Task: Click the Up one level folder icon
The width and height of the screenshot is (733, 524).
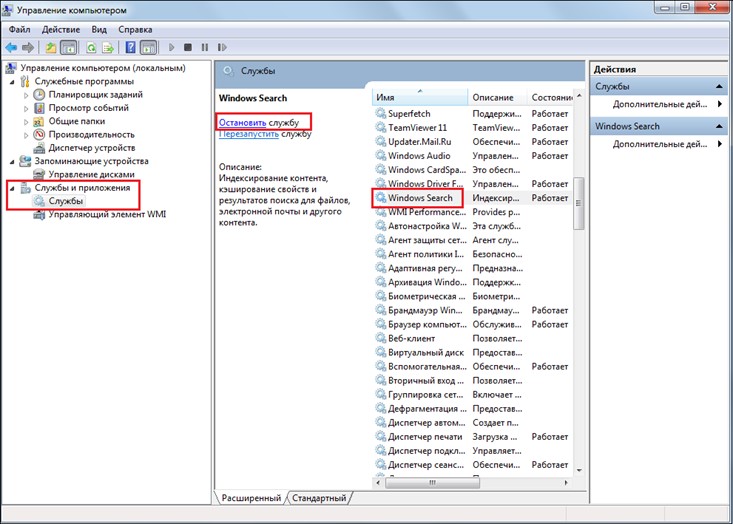Action: 51,47
